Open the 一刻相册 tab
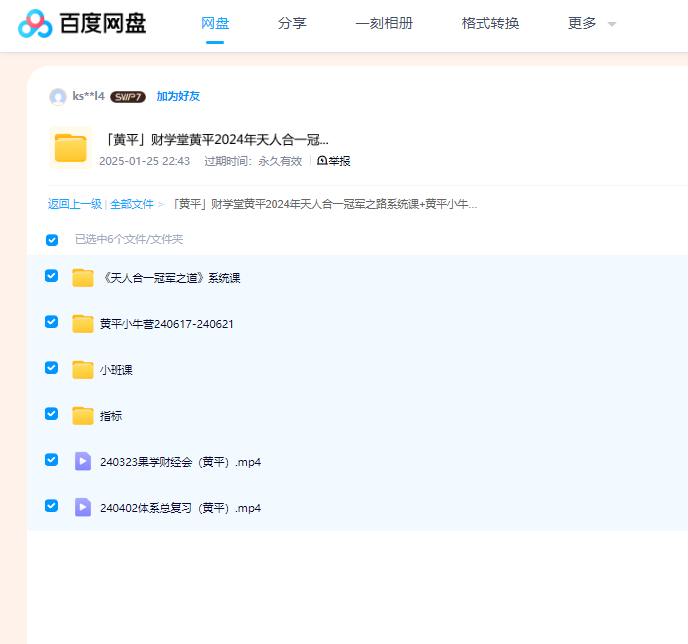 tap(384, 23)
